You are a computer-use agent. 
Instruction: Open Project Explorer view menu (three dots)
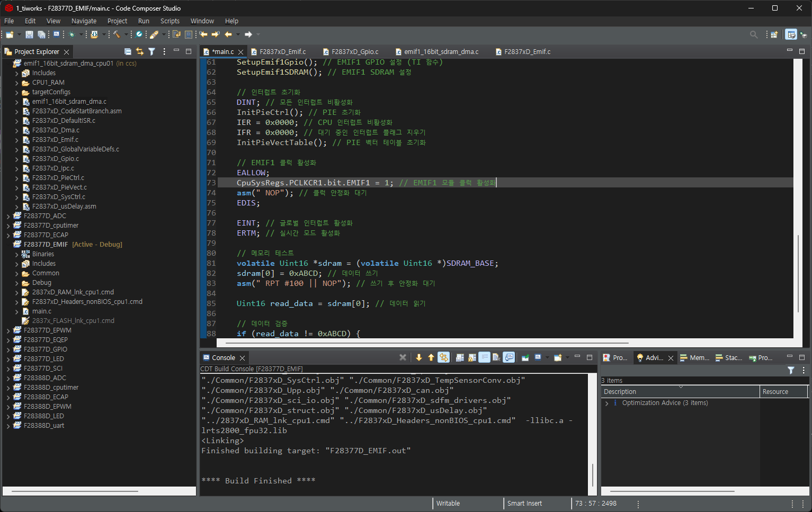(164, 51)
